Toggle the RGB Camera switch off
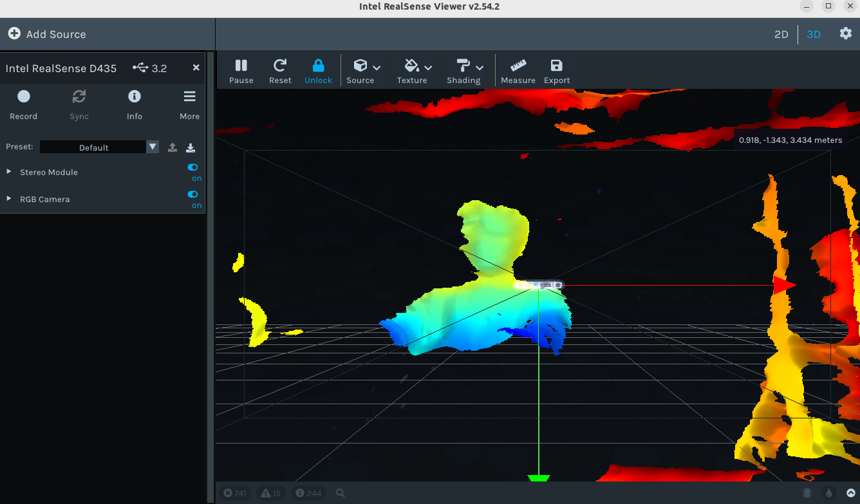This screenshot has height=504, width=860. (193, 194)
